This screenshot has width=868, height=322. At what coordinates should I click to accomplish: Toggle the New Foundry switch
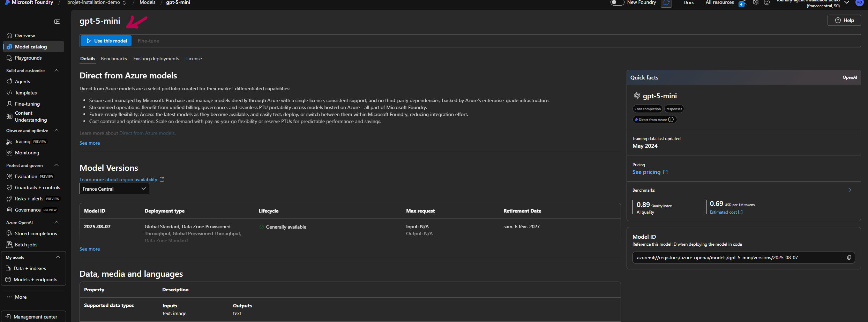[x=617, y=2]
